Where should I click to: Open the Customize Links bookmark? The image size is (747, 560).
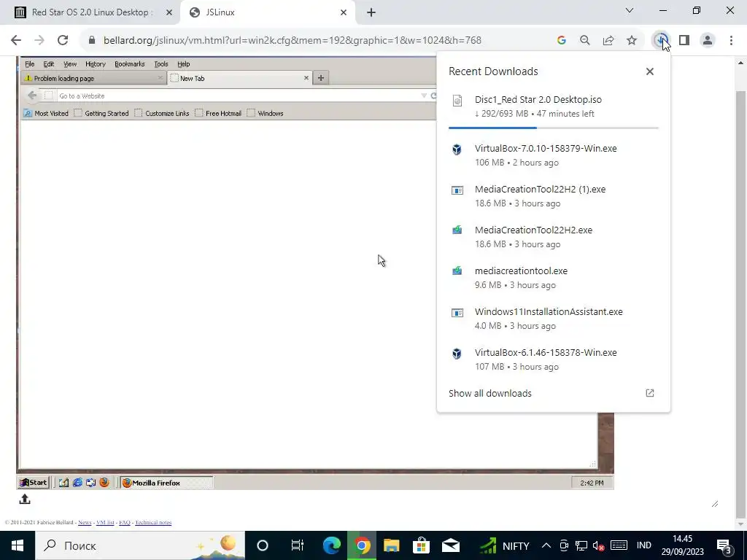pos(162,113)
